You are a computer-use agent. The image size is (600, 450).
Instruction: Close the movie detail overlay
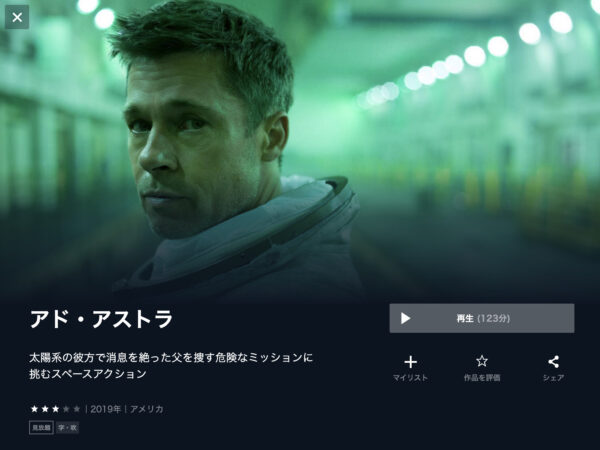pyautogui.click(x=17, y=17)
